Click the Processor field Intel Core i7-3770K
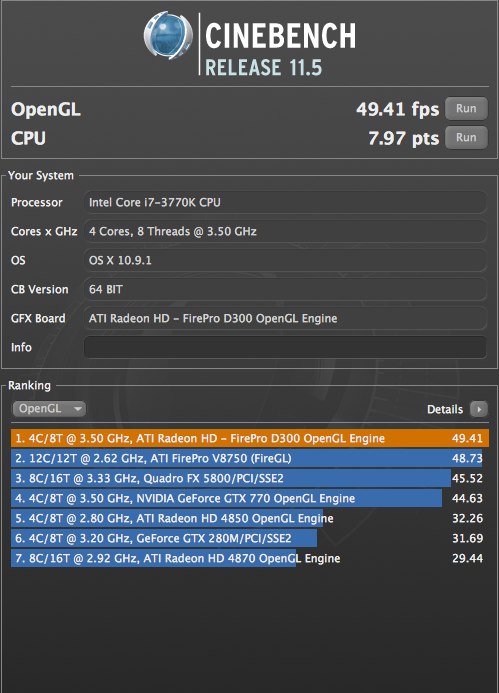This screenshot has width=499, height=693. (x=285, y=202)
